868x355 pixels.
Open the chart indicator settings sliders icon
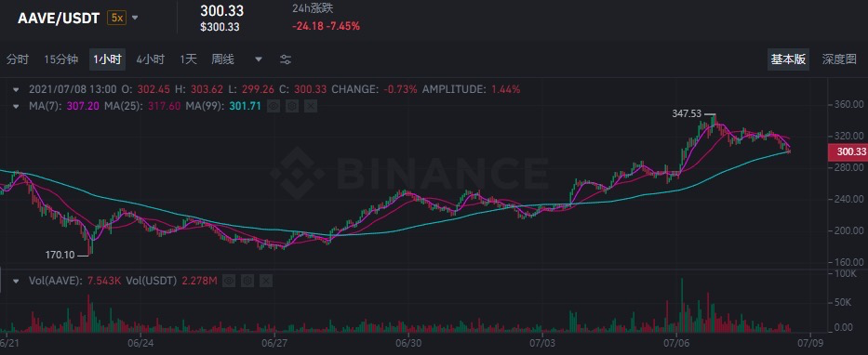(286, 59)
